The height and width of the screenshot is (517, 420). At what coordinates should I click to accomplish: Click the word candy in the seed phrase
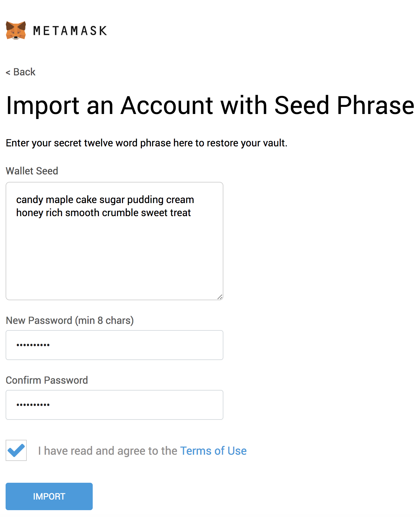[29, 200]
